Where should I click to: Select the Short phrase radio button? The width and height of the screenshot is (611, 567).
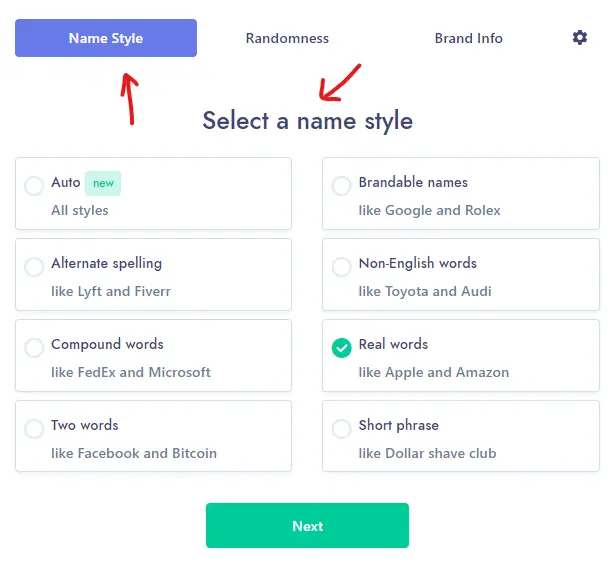[x=341, y=429]
